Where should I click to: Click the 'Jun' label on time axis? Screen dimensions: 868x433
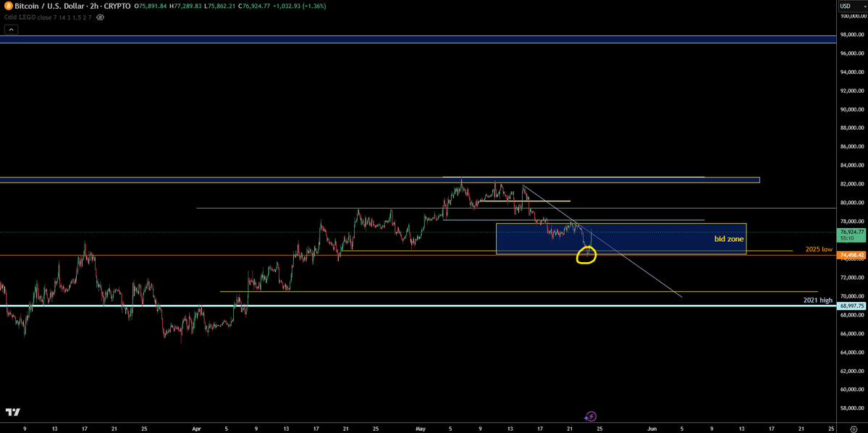[x=652, y=429]
